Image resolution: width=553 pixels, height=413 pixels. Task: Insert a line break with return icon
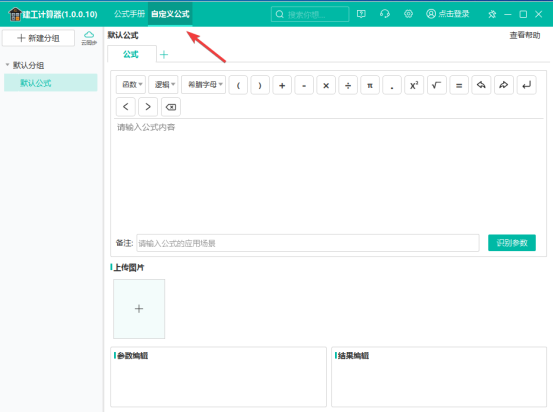coord(527,85)
